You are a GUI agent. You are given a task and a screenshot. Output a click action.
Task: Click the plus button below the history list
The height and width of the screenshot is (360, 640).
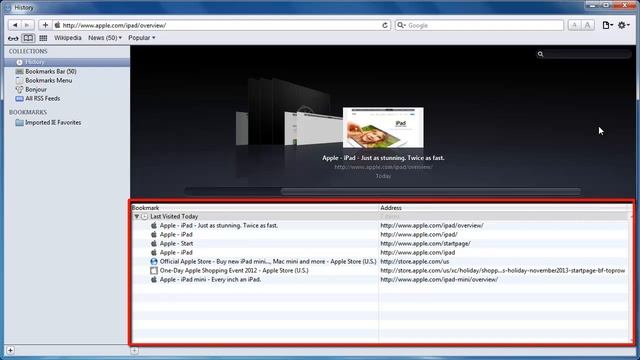coord(134,350)
